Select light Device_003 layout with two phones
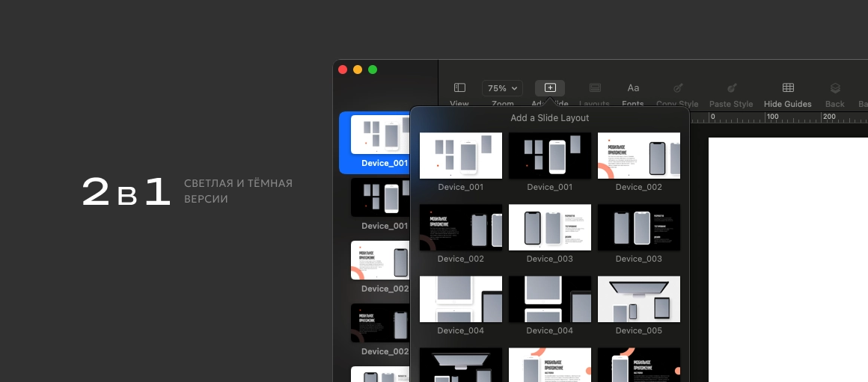This screenshot has width=868, height=382. coord(550,227)
